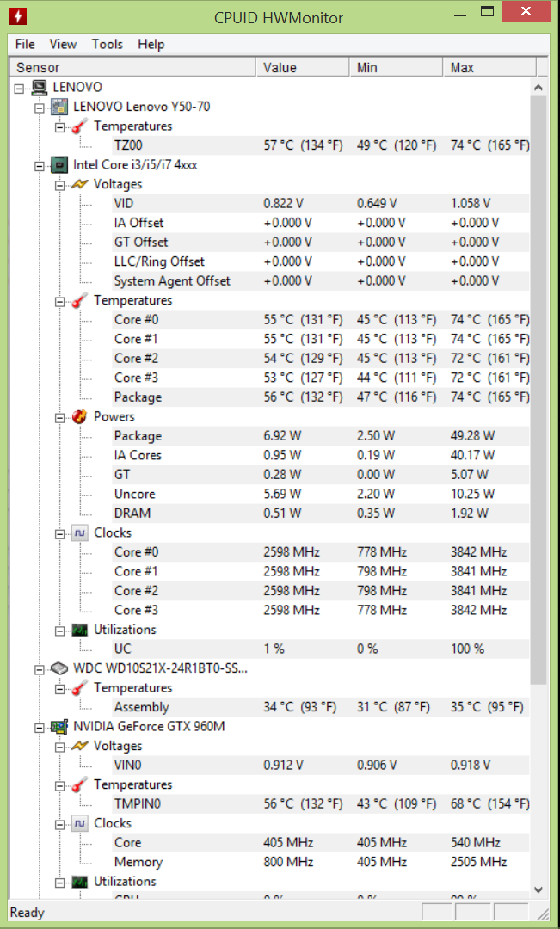Select the TZ00 temperature row
This screenshot has width=560, height=929.
pos(320,145)
